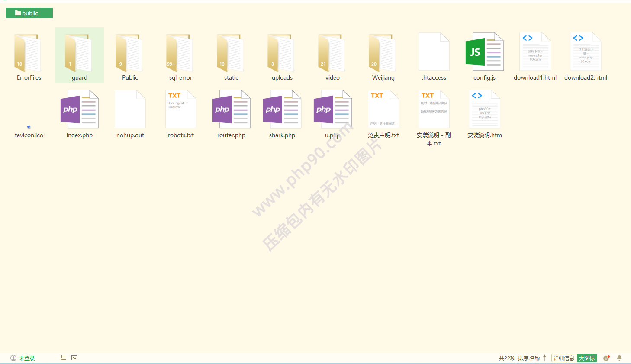The image size is (631, 364).
Task: Select the favicon.ico file
Action: 29,128
